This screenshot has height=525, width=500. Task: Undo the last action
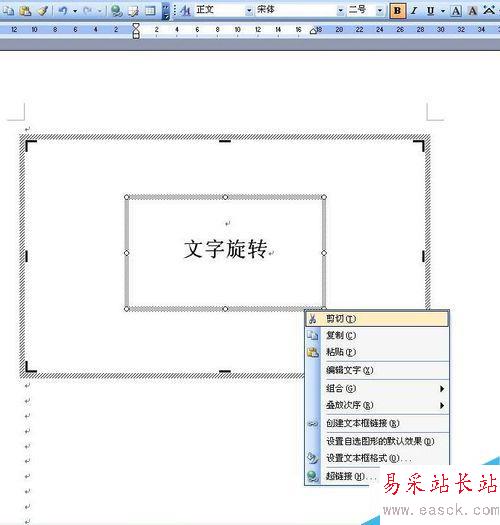click(63, 11)
